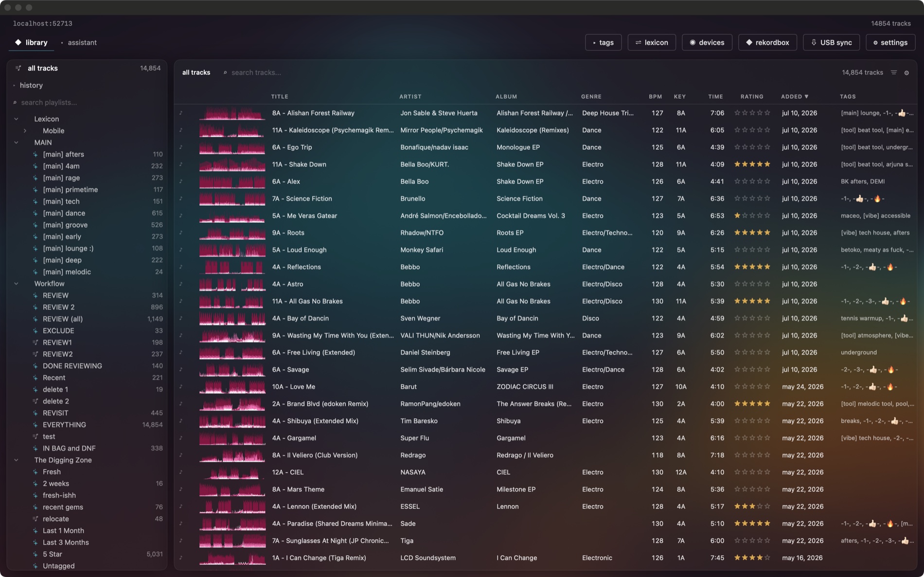Click the Last 3 Months playlist icon
This screenshot has height=577, width=924.
click(x=36, y=542)
